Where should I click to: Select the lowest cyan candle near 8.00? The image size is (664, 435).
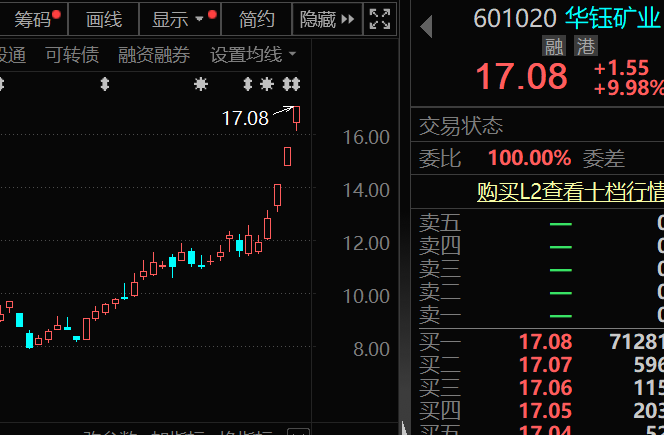[x=29, y=340]
